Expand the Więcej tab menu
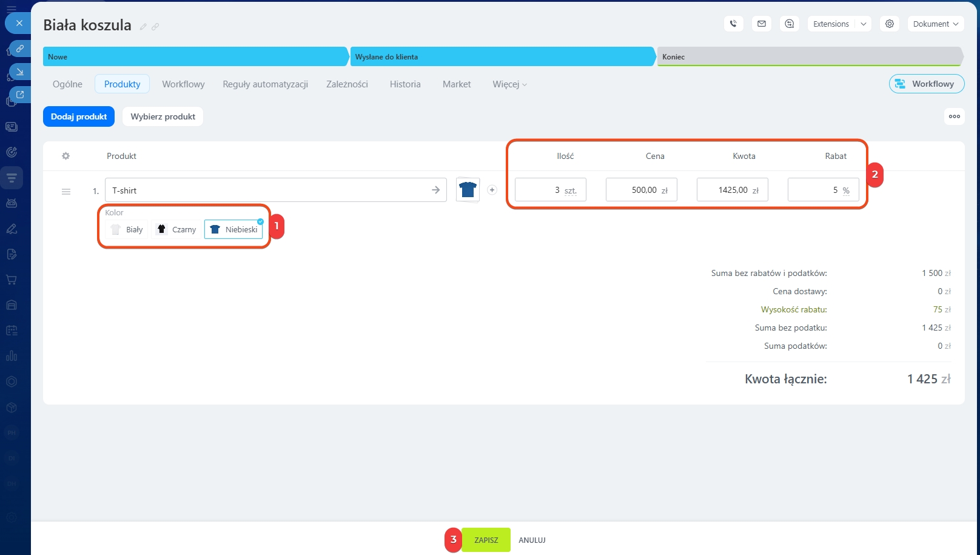This screenshot has height=555, width=980. click(509, 84)
